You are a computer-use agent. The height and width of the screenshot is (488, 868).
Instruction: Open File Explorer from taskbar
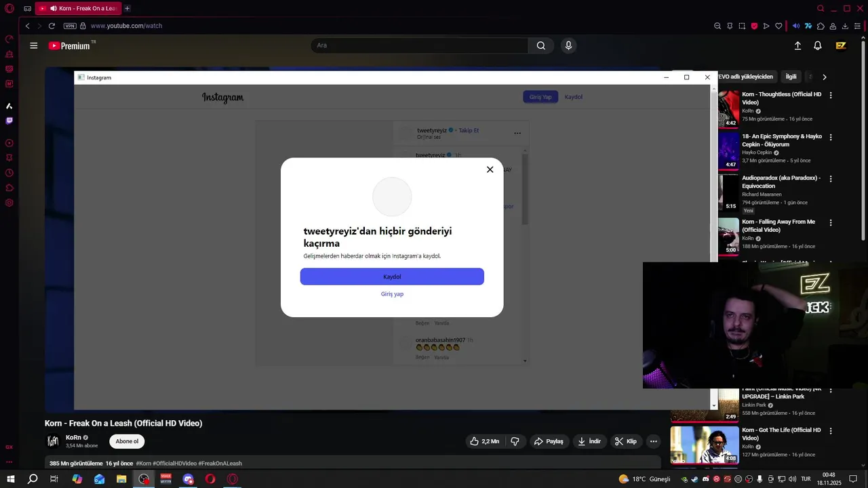click(x=121, y=479)
